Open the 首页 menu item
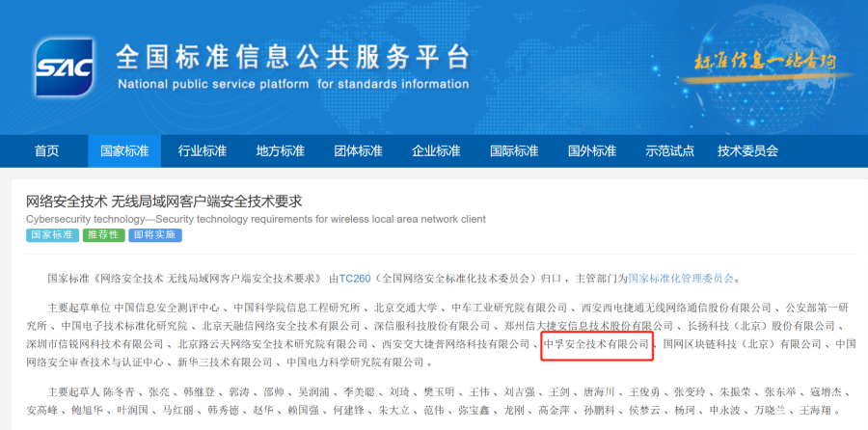 (x=46, y=151)
